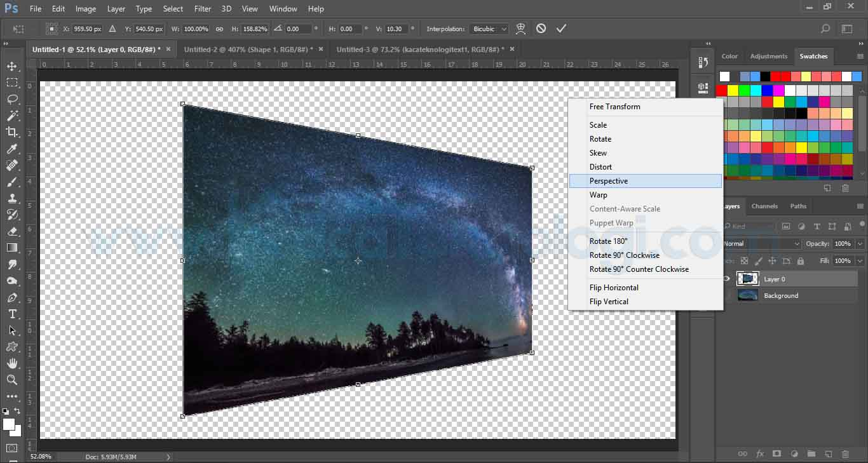This screenshot has width=868, height=463.
Task: Create a new layer group folder
Action: pos(811,453)
